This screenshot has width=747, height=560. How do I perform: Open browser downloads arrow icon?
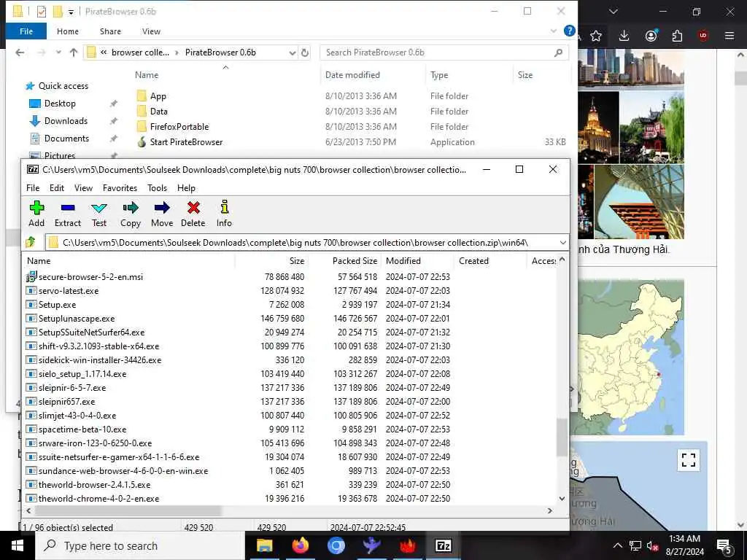(624, 36)
